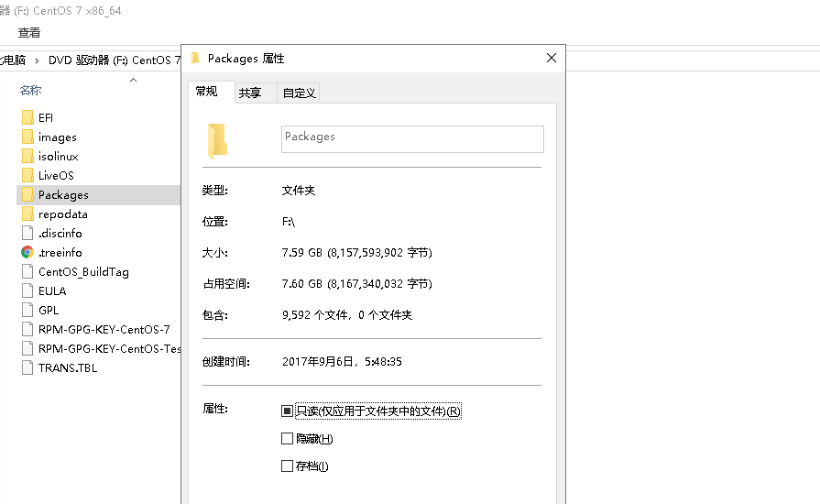Check the archive (存档) checkbox
Viewport: 820px width, 504px height.
[287, 466]
